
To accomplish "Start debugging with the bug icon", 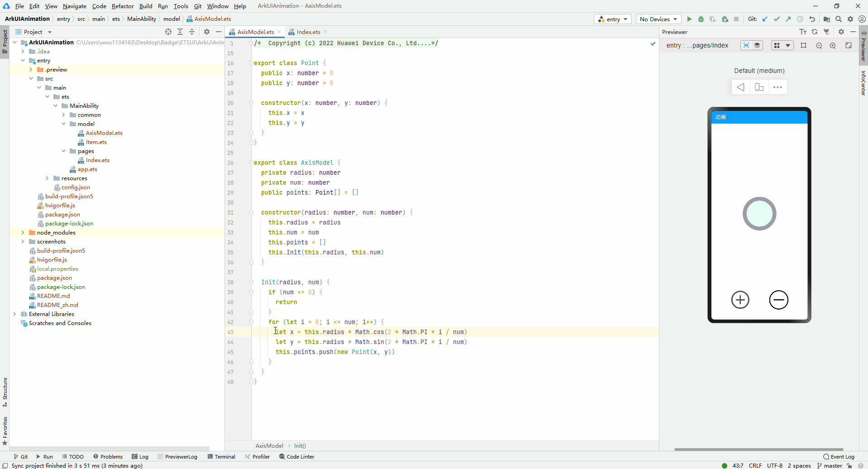I will [701, 19].
